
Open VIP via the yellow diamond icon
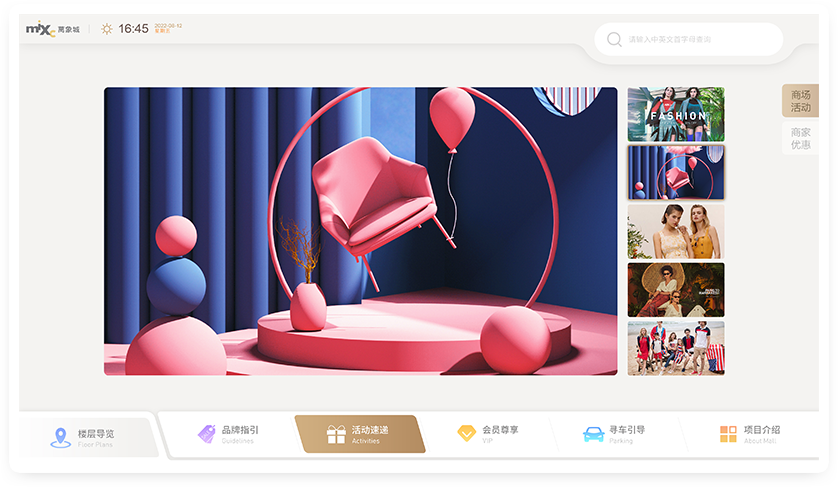tap(467, 434)
